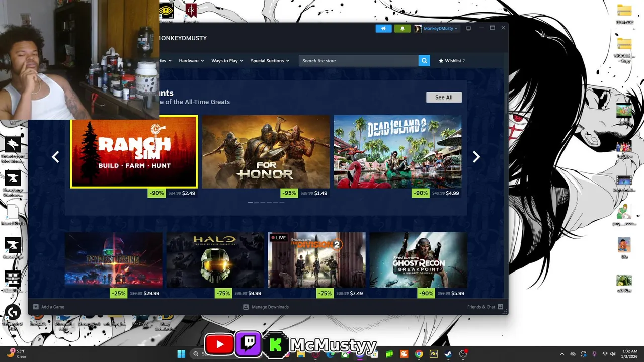Open Logitech G HUB desktop icon

pyautogui.click(x=12, y=318)
